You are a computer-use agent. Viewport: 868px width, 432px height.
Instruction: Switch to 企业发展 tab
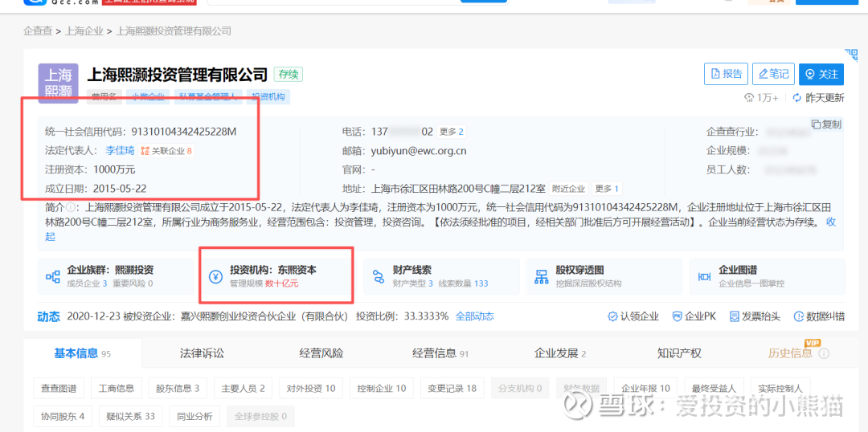tap(559, 353)
